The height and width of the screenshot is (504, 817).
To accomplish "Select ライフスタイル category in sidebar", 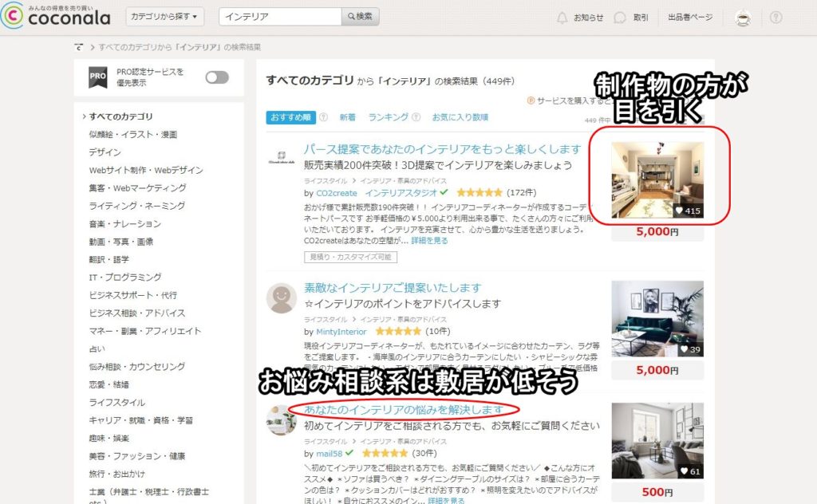I will tap(117, 403).
